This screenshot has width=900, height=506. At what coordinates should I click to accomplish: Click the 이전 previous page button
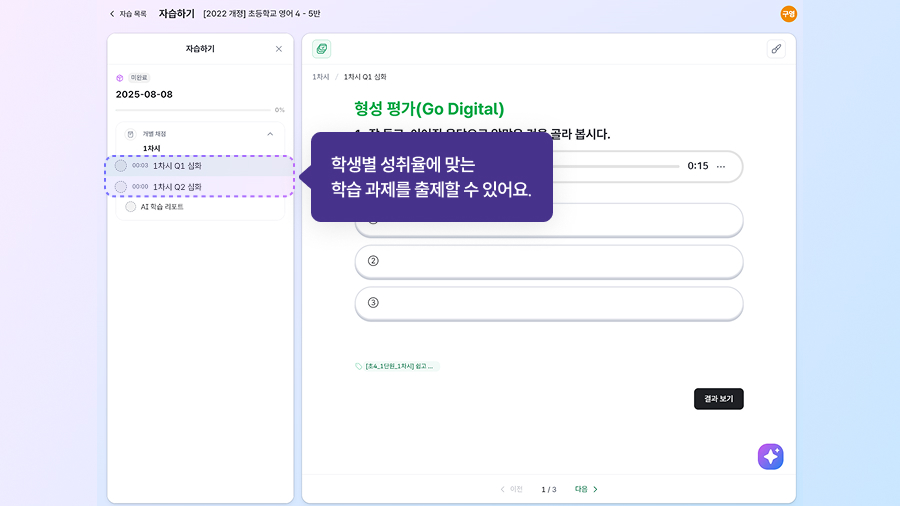(511, 489)
